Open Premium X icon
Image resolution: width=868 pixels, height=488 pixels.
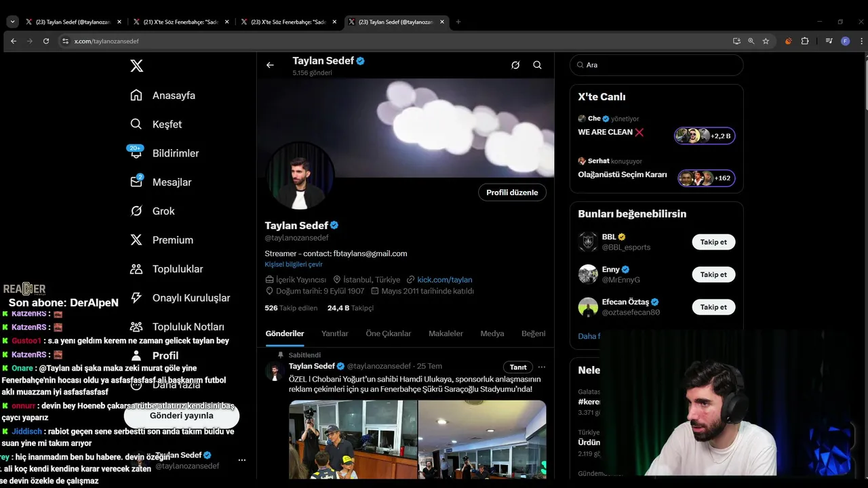point(136,240)
